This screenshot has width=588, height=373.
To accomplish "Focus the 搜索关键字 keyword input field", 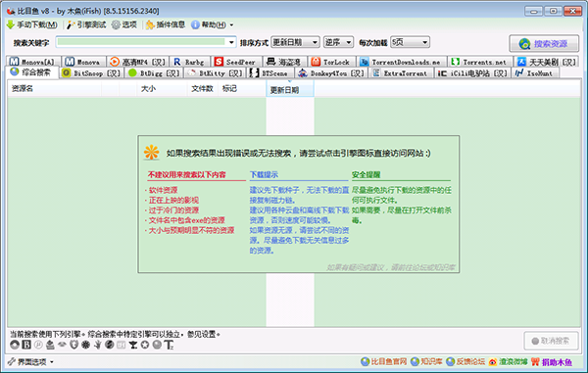I will (x=141, y=42).
